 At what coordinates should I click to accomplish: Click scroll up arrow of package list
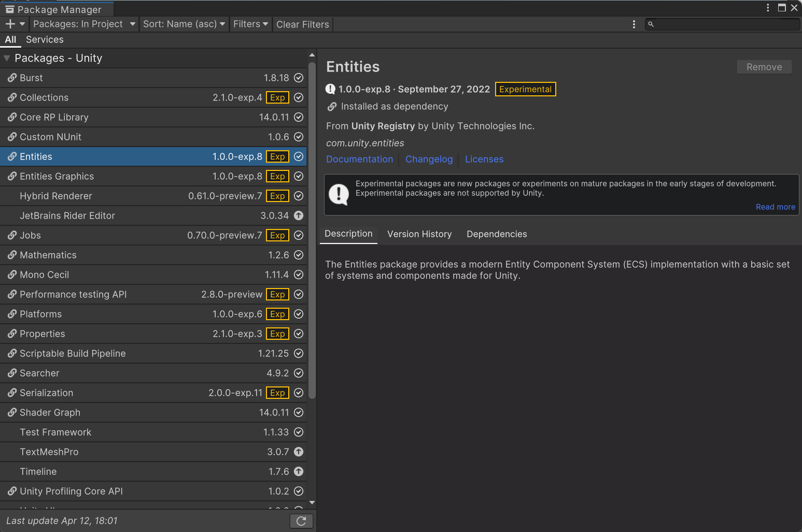(312, 55)
